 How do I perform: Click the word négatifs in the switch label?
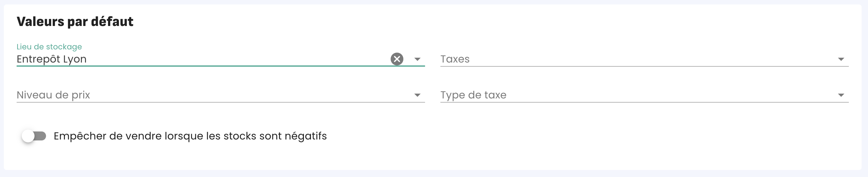click(306, 136)
